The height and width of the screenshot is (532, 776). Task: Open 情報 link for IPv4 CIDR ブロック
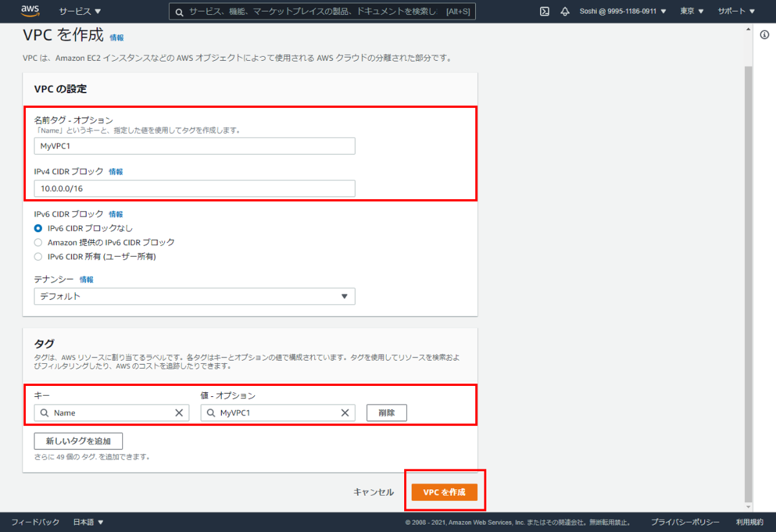click(116, 172)
